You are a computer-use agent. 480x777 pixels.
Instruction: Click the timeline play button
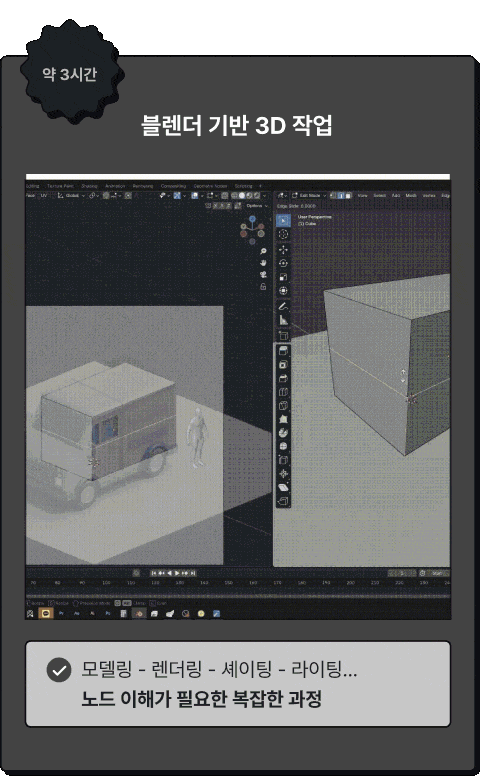177,573
